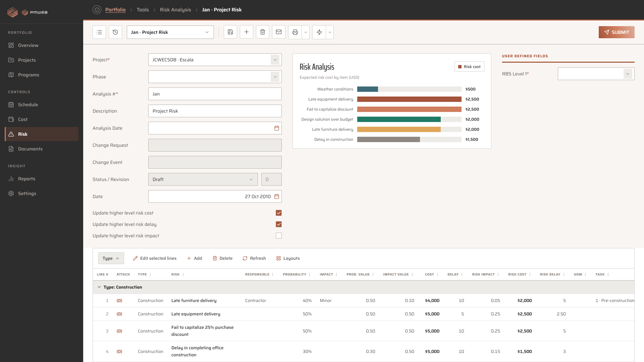Open column menu for Prob. Value column
The width and height of the screenshot is (644, 362).
point(373,275)
